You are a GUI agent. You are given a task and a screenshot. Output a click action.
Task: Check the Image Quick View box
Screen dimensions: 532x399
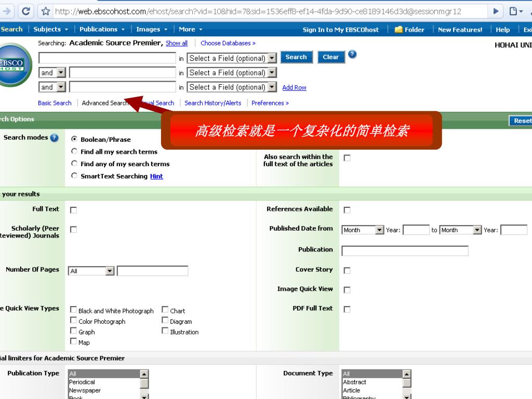coord(347,290)
